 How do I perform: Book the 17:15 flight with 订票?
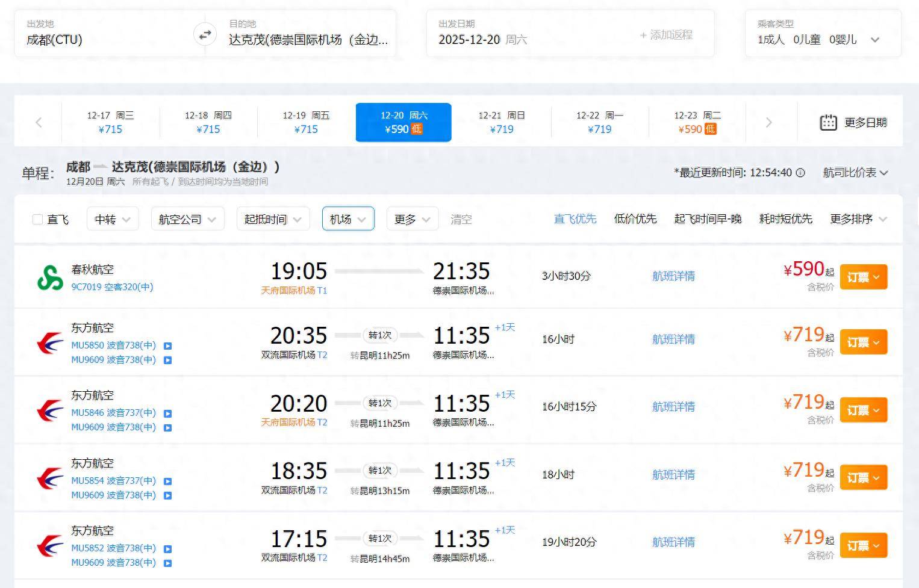[864, 545]
